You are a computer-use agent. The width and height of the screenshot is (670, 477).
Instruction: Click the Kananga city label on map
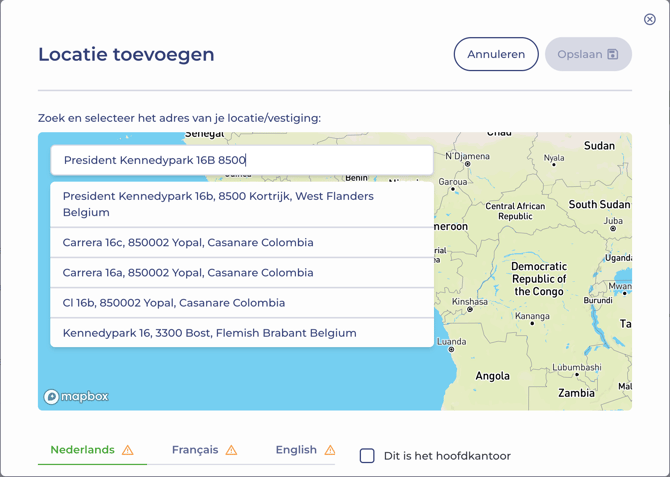pos(532,316)
